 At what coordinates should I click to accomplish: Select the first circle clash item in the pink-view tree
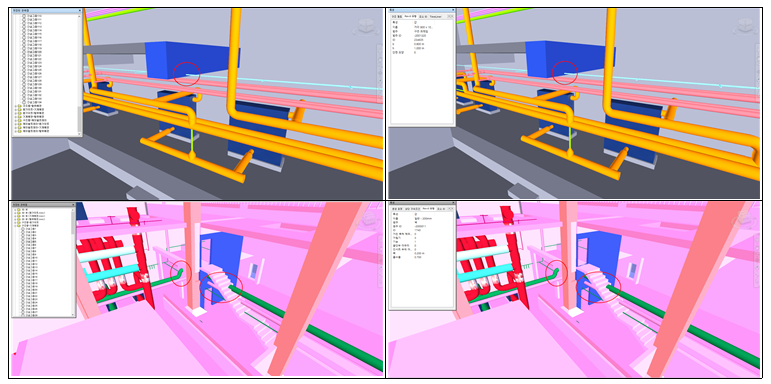[x=23, y=230]
